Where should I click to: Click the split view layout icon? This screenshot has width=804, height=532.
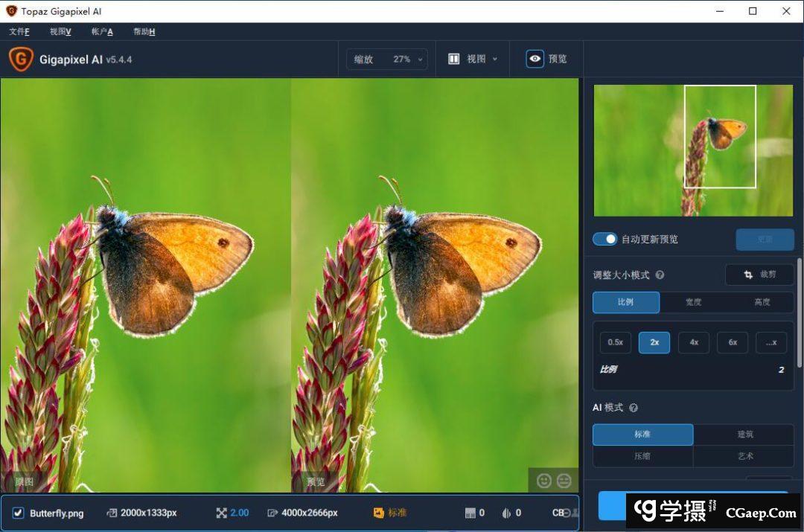pos(453,59)
